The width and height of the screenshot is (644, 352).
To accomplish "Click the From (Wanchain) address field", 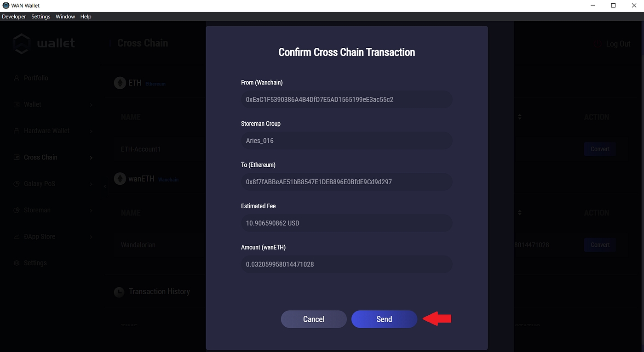I will click(x=346, y=99).
